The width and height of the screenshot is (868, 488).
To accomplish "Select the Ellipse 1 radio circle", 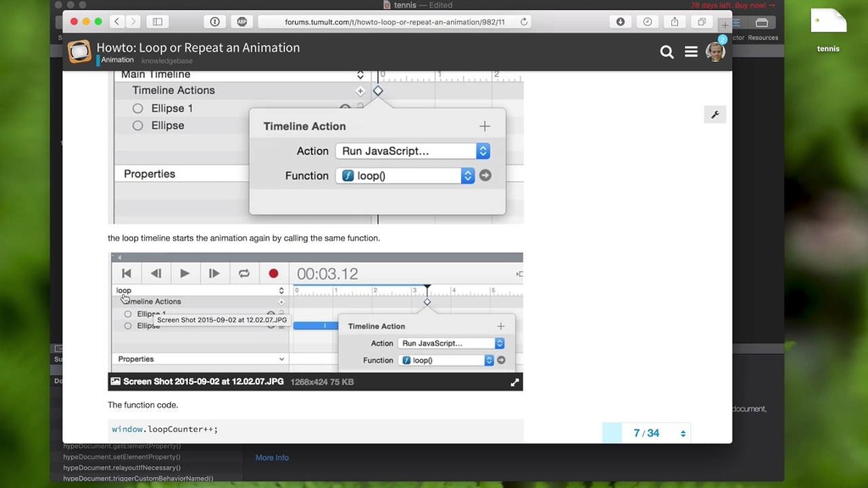I will click(x=136, y=108).
